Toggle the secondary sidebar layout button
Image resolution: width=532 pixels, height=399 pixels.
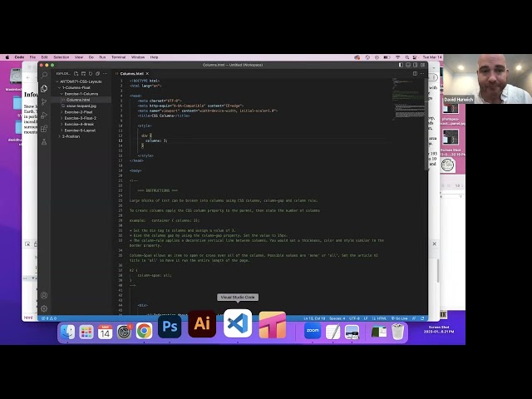tap(415, 65)
